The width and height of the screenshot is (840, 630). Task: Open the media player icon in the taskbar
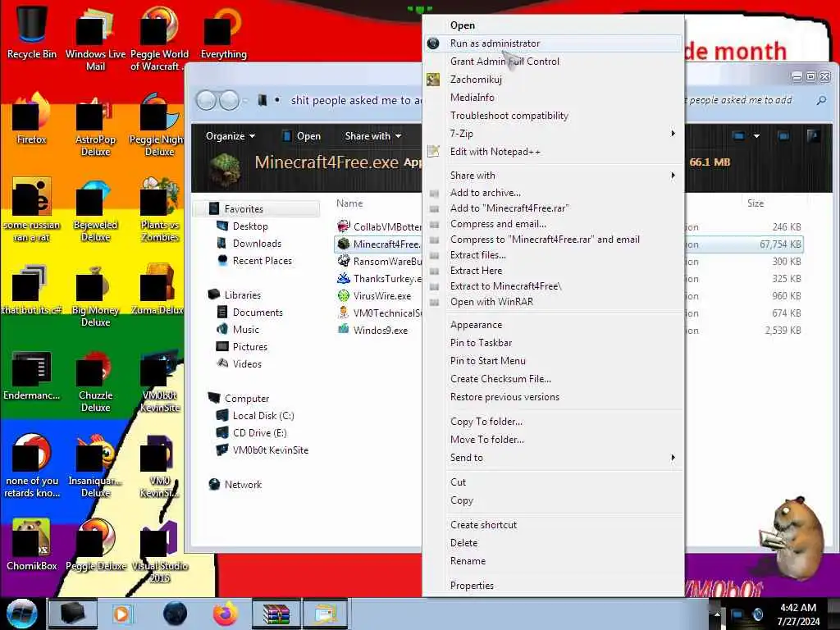(x=122, y=614)
